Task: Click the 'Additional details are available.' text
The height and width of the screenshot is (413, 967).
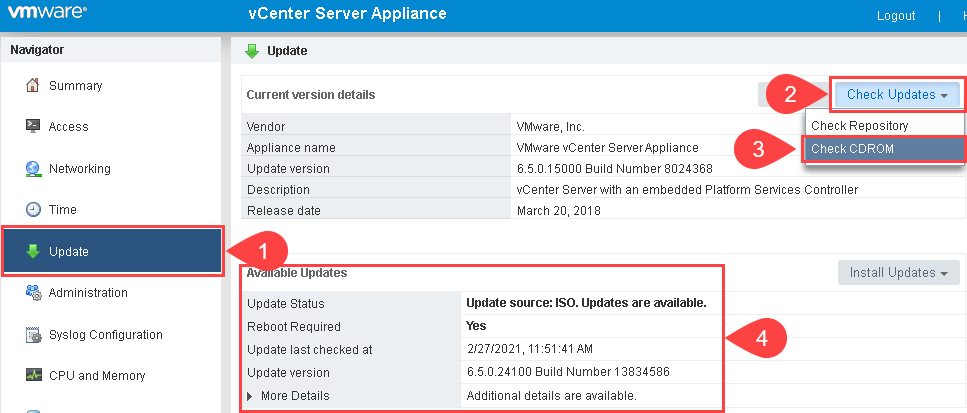Action: tap(551, 395)
